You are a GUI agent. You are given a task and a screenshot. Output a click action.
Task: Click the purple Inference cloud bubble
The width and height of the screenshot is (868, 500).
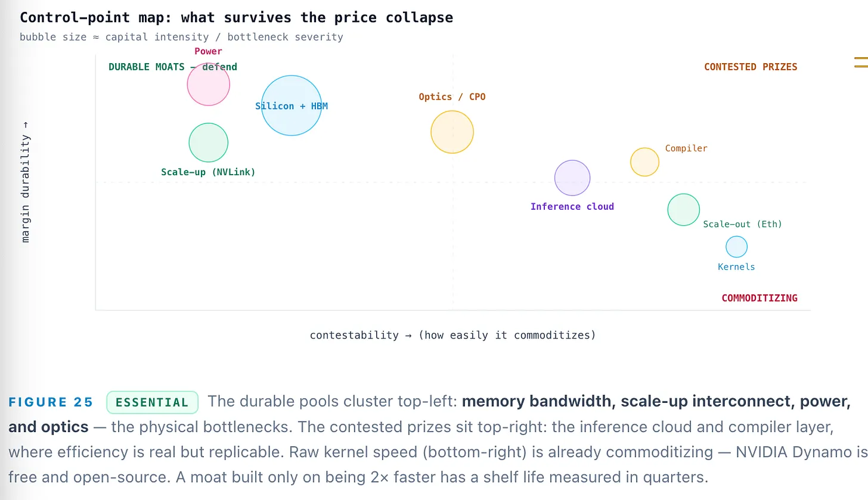tap(572, 178)
